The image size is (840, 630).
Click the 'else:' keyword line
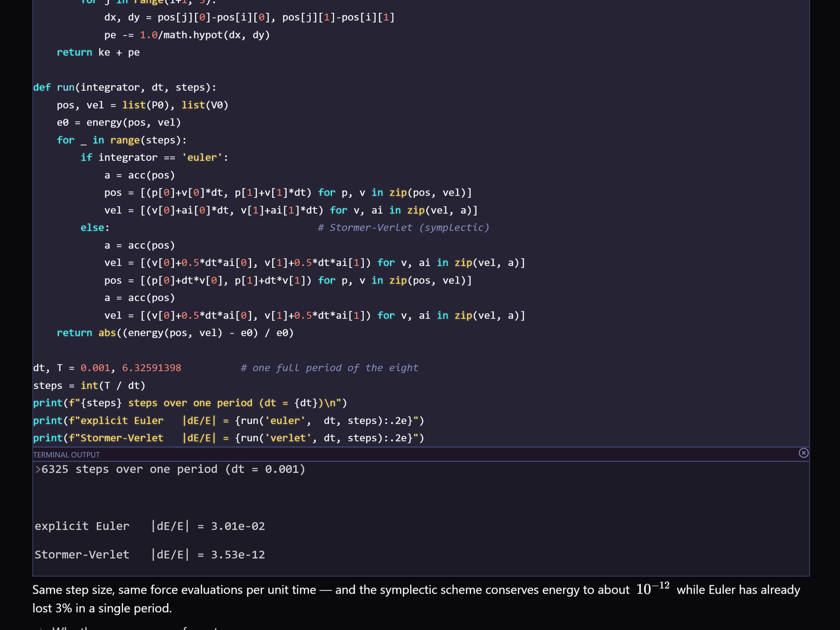(x=95, y=228)
